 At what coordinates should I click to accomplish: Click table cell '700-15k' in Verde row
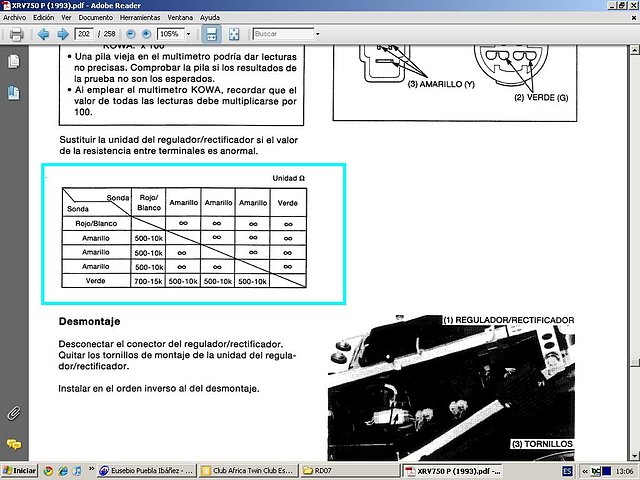tap(148, 281)
